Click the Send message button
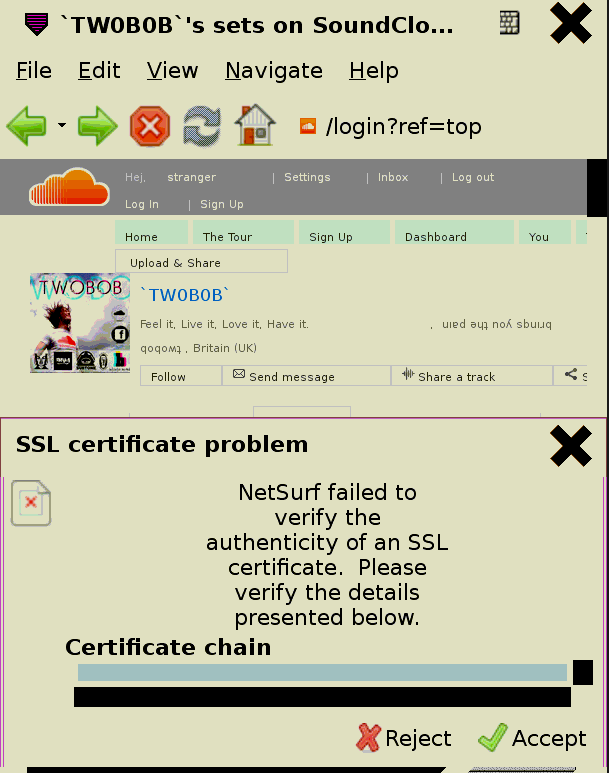Image resolution: width=609 pixels, height=773 pixels. (306, 376)
